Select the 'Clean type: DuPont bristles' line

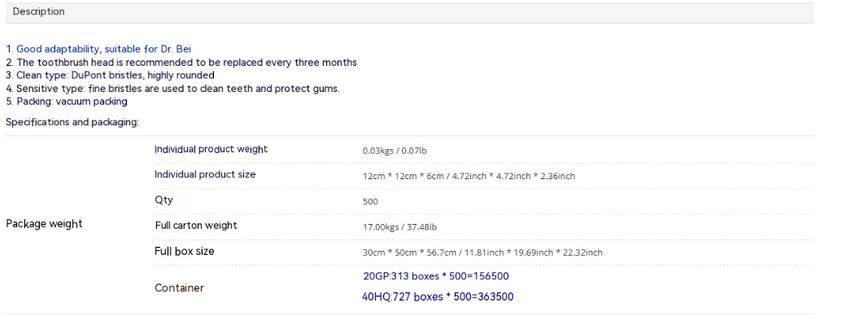(x=110, y=76)
